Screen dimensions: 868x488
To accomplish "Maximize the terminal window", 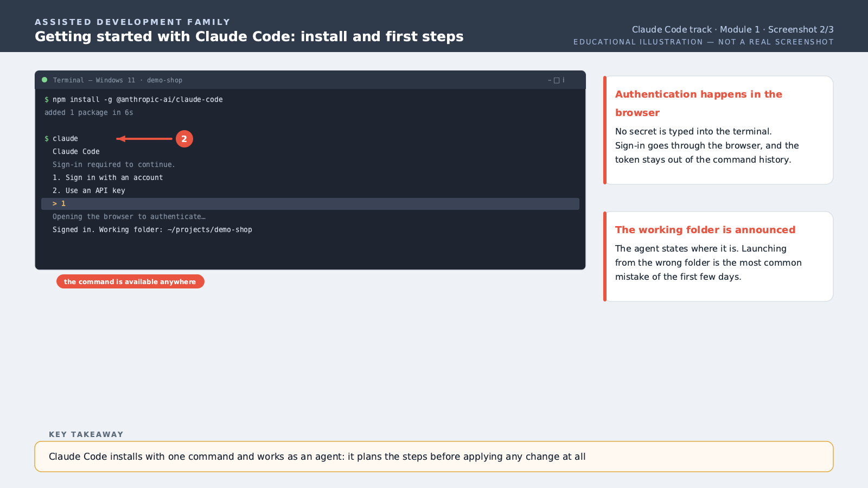I will pyautogui.click(x=557, y=80).
